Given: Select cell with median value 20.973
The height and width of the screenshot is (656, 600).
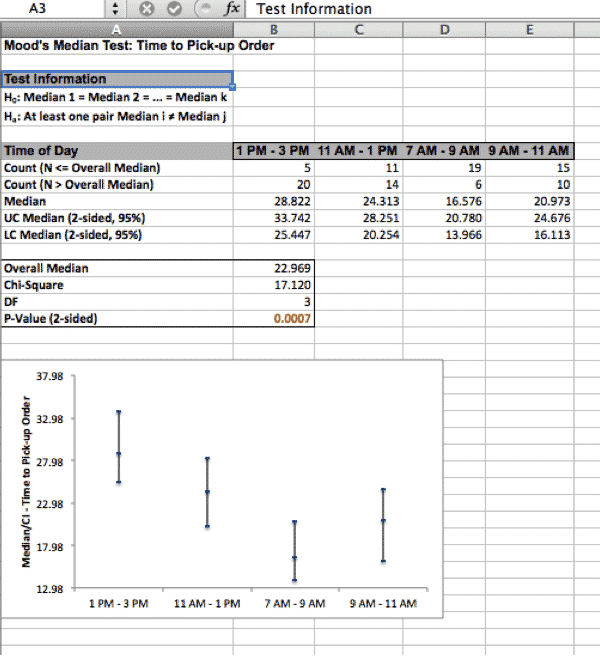Looking at the screenshot, I should pos(530,202).
